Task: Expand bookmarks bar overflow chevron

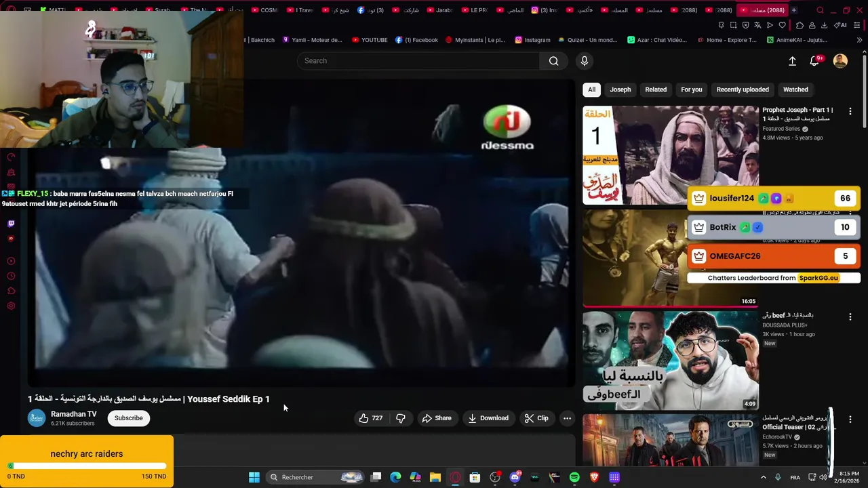Action: pos(861,40)
